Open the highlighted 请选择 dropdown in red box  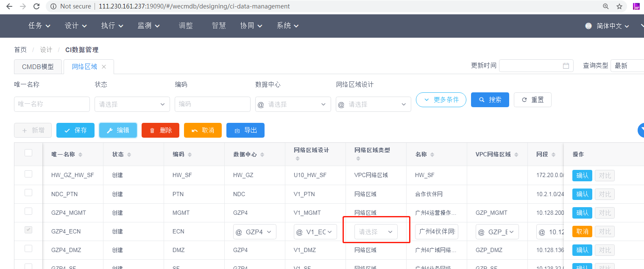coord(376,231)
